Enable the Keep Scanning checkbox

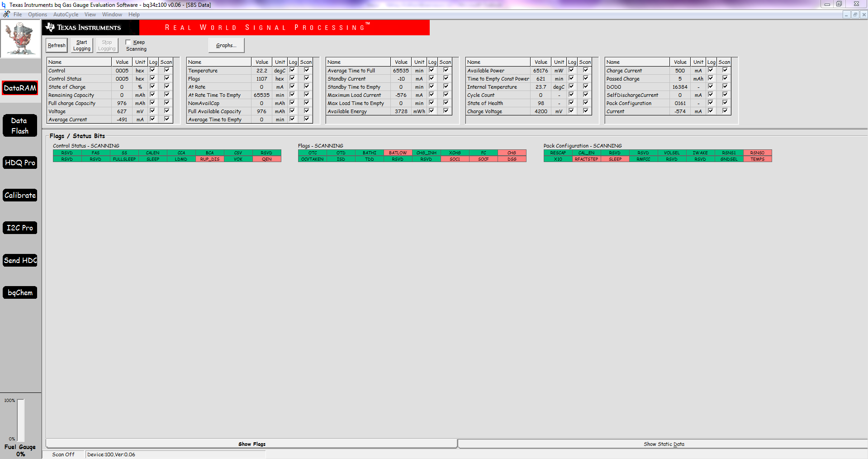[128, 42]
